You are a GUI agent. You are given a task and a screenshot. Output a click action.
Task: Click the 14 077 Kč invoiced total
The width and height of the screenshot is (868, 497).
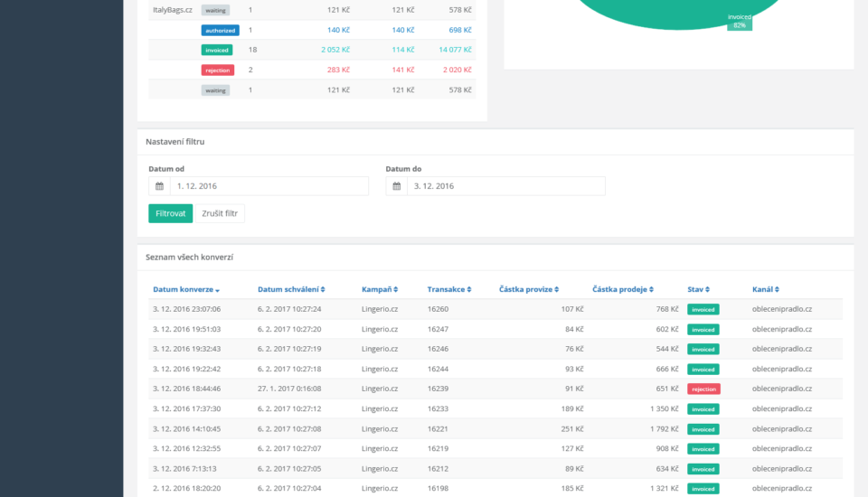455,50
